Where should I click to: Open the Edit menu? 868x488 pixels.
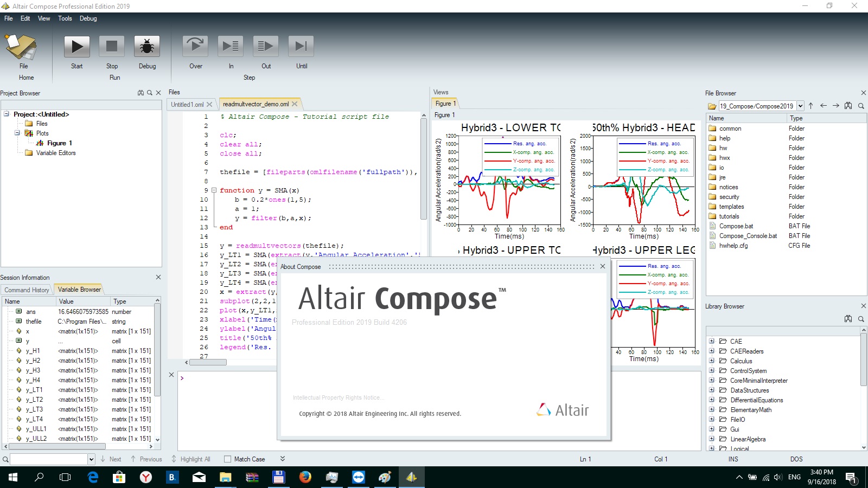point(25,18)
